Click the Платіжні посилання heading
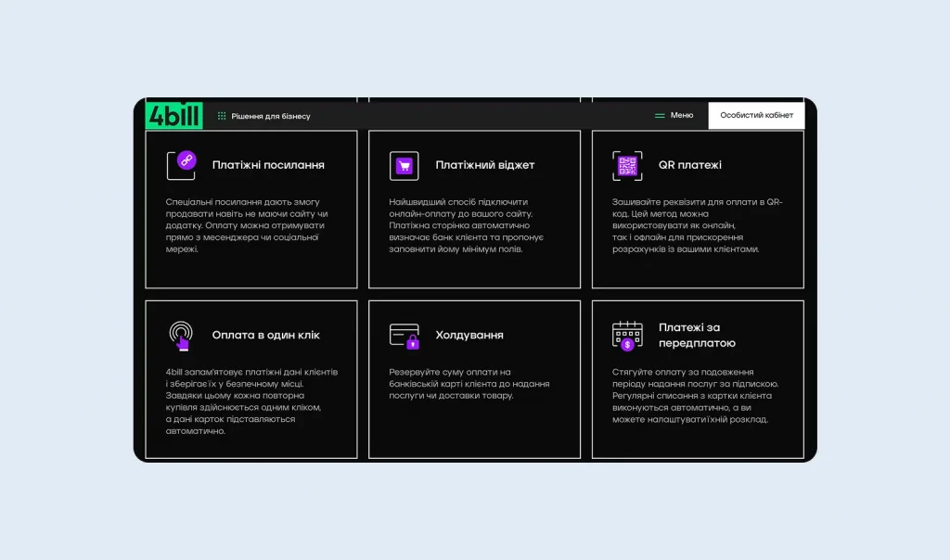The height and width of the screenshot is (560, 950). [268, 164]
